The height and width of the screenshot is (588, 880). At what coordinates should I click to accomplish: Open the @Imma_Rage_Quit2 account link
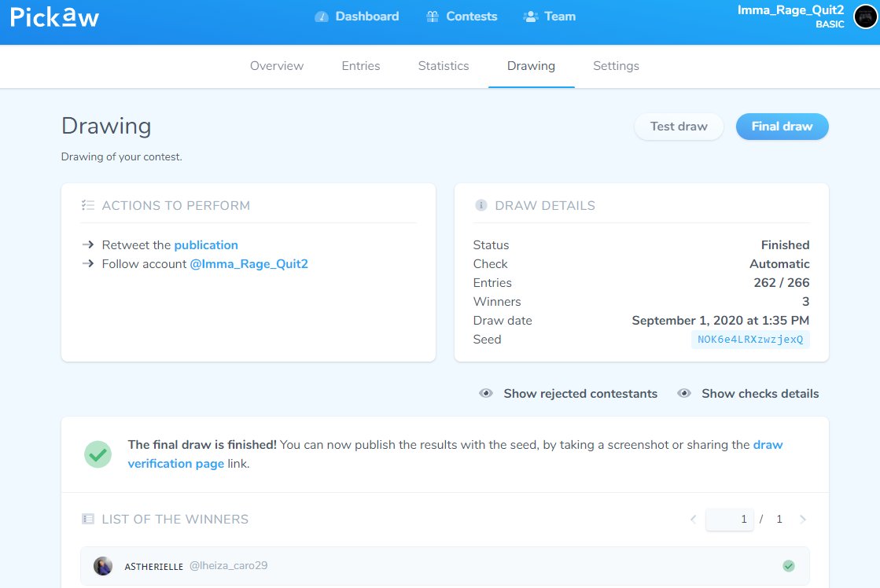[x=249, y=263]
